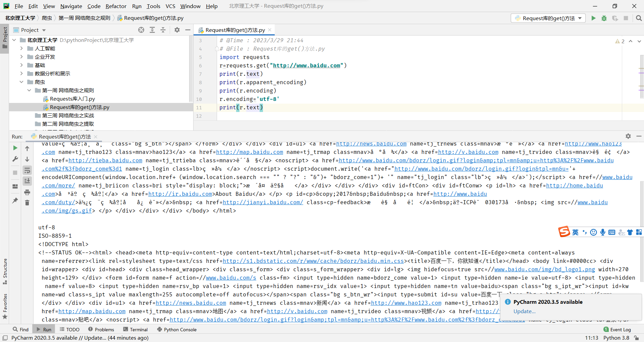Open Run panel settings gear

pos(628,136)
